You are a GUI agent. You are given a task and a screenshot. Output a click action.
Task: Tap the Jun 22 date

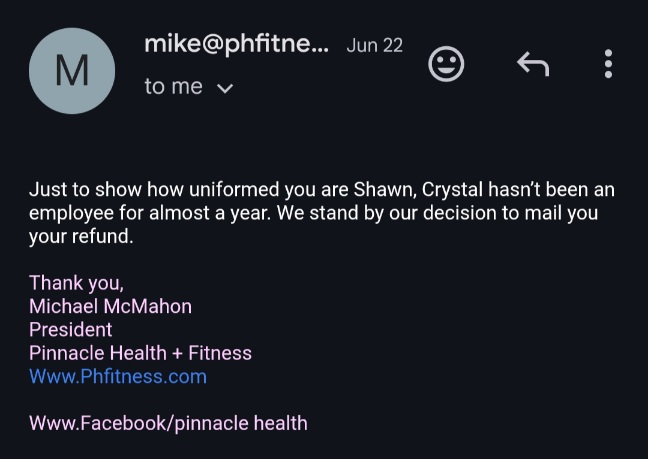[374, 46]
